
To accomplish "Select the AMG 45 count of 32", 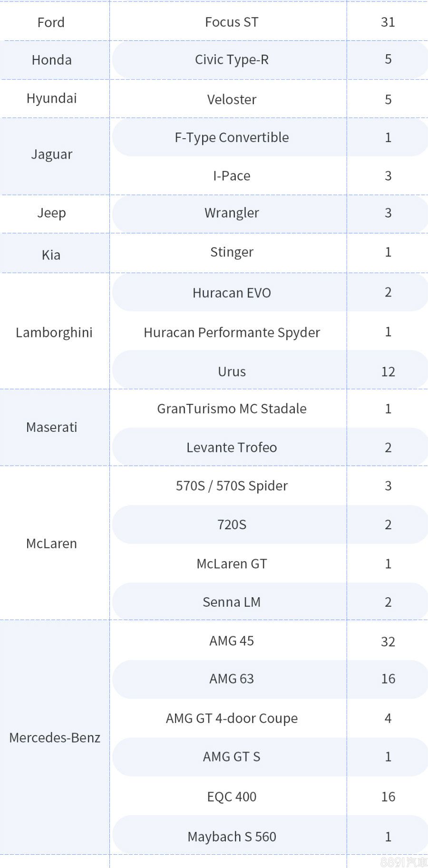I will click(x=388, y=641).
